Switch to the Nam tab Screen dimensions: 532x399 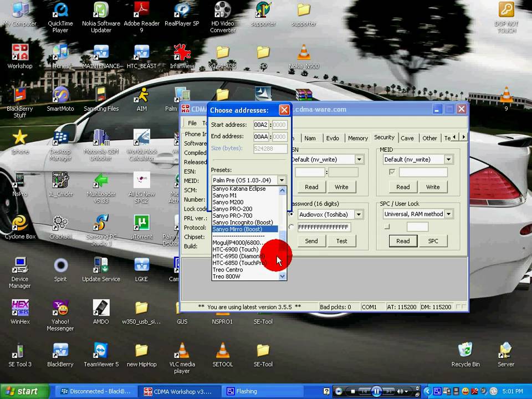point(310,138)
